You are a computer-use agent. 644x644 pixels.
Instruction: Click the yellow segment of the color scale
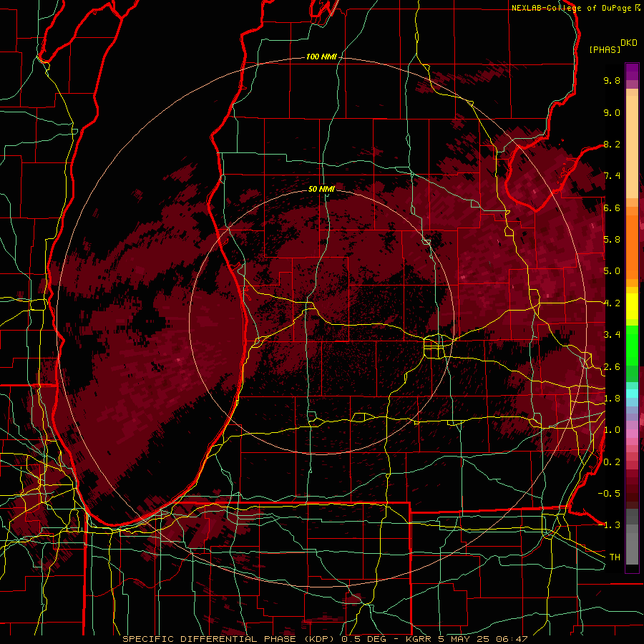[x=632, y=306]
